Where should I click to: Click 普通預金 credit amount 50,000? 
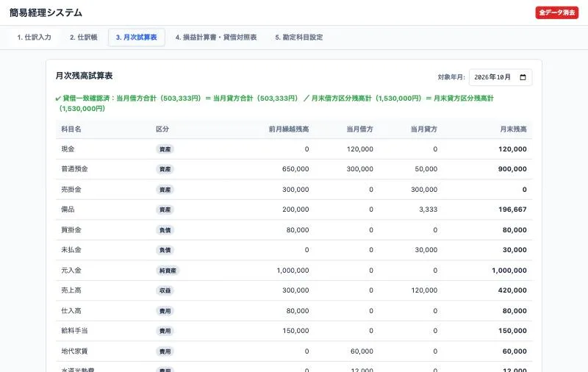(426, 169)
